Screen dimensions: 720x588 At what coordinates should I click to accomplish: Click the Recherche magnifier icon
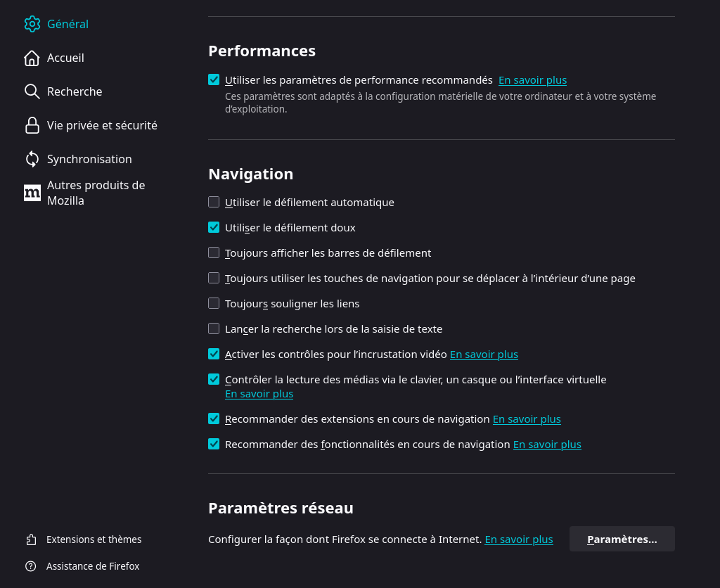[x=32, y=91]
